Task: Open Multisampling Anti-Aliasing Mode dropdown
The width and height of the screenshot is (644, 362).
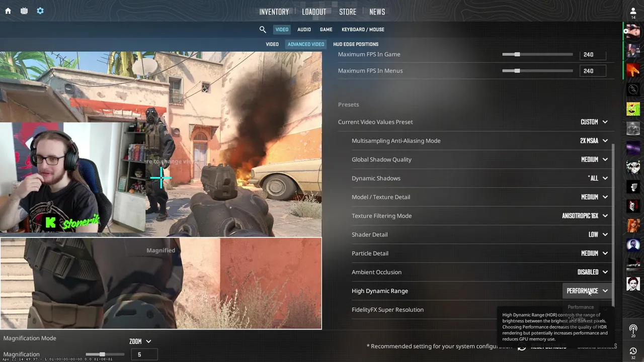Action: [x=594, y=141]
